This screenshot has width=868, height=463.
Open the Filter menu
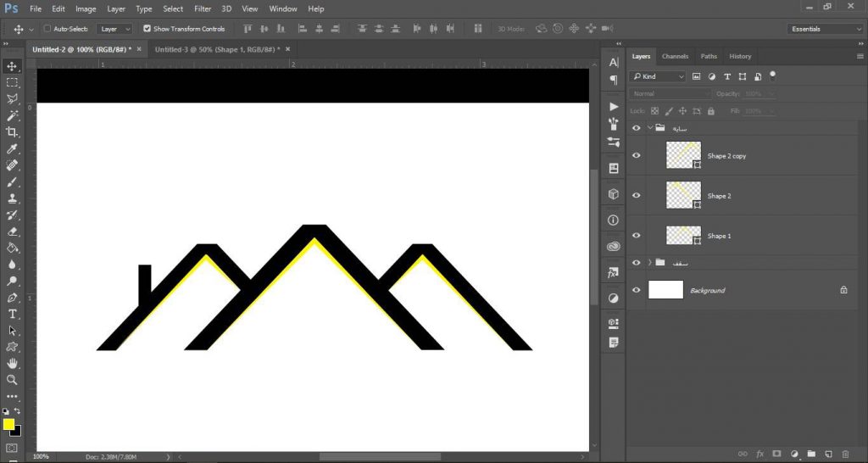[x=203, y=8]
